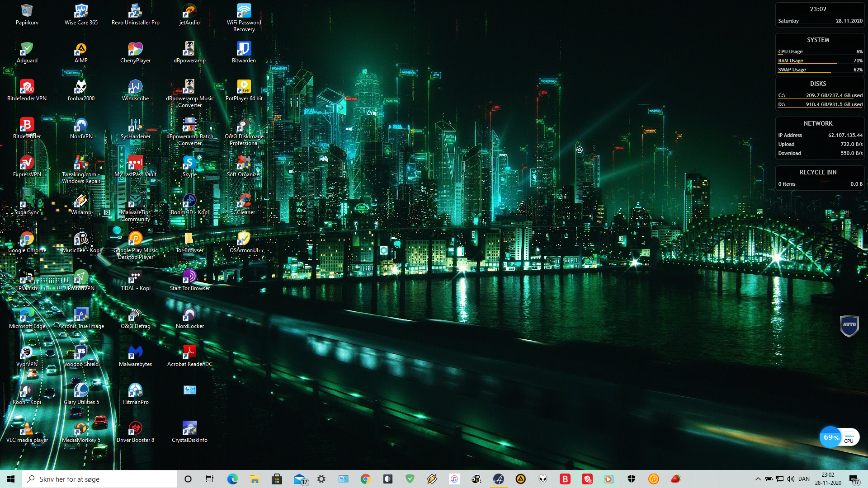This screenshot has height=488, width=868.
Task: Open the Tor Browser folder icon
Action: tap(189, 239)
